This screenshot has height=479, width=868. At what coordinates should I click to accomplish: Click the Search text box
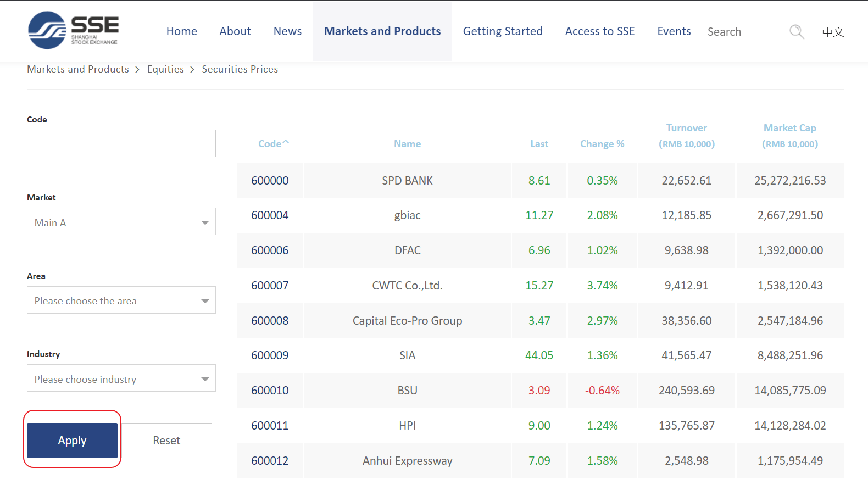pos(744,32)
